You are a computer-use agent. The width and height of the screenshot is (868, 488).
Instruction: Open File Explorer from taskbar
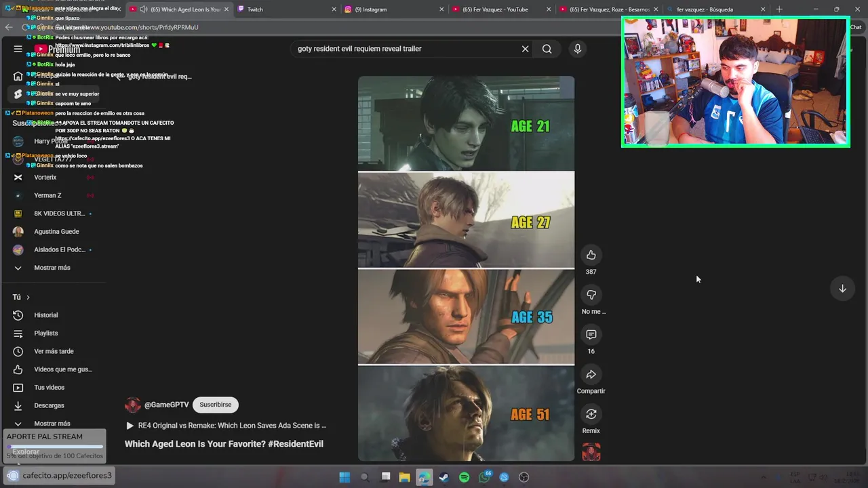point(404,477)
